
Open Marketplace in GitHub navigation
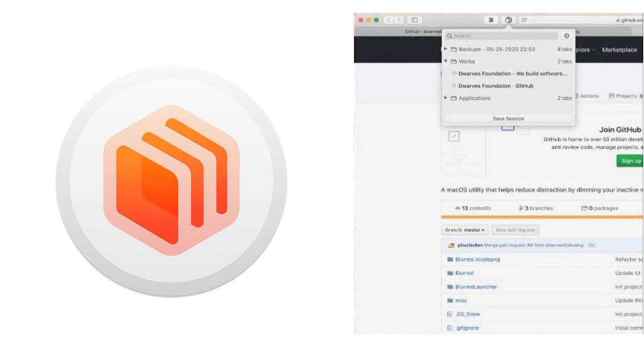[619, 50]
